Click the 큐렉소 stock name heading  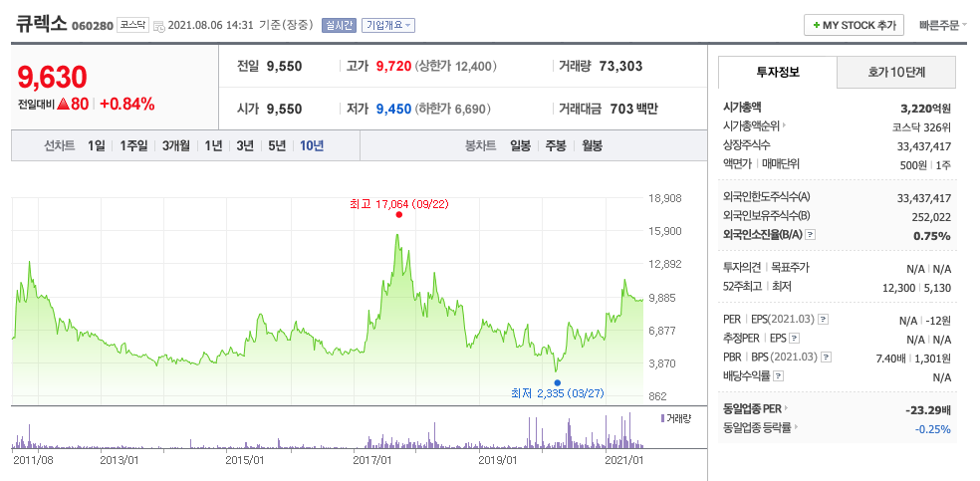(41, 25)
